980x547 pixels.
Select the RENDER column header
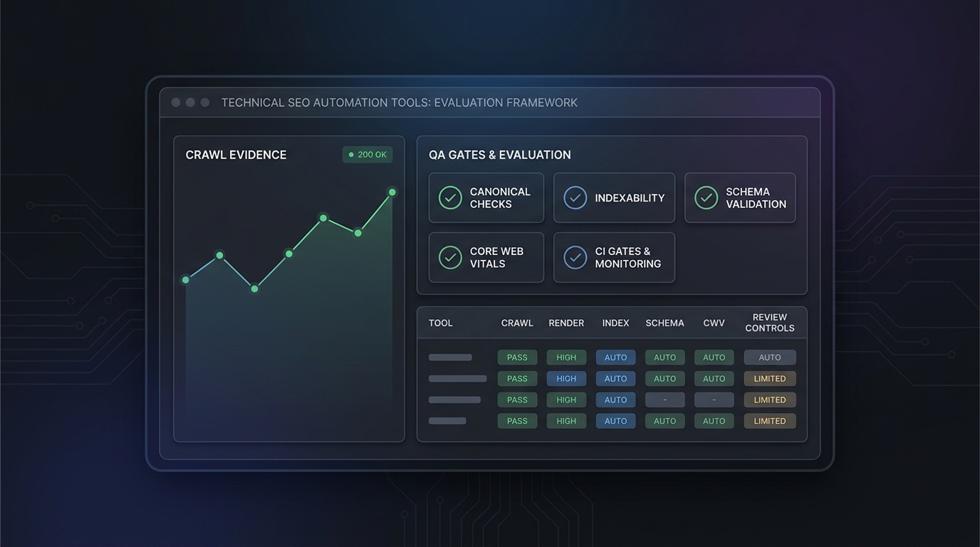pyautogui.click(x=566, y=323)
